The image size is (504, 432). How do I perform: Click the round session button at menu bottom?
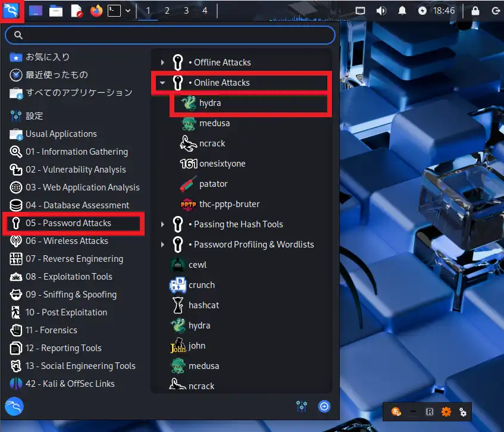(324, 406)
